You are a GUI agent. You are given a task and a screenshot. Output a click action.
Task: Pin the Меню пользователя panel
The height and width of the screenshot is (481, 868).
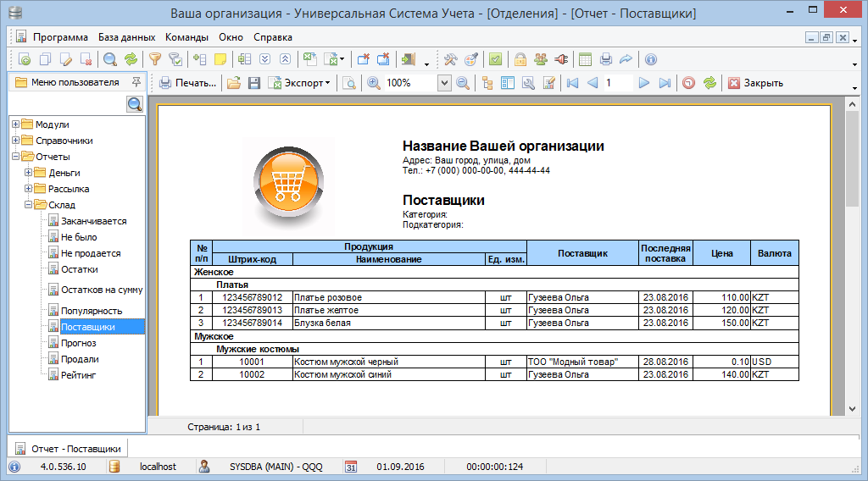(x=136, y=82)
